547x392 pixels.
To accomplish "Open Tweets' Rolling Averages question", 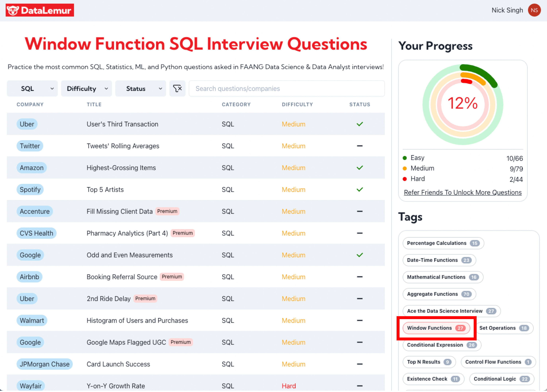I will pyautogui.click(x=123, y=146).
